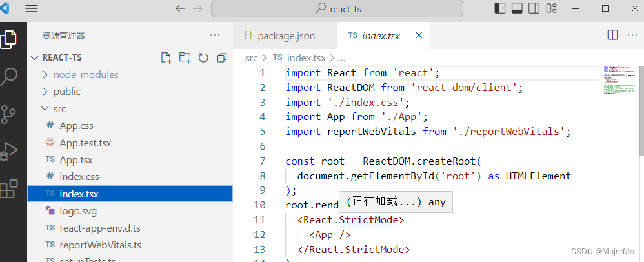Viewport: 644px width, 262px height.
Task: Select index.tsx in explorer tree
Action: click(x=130, y=194)
